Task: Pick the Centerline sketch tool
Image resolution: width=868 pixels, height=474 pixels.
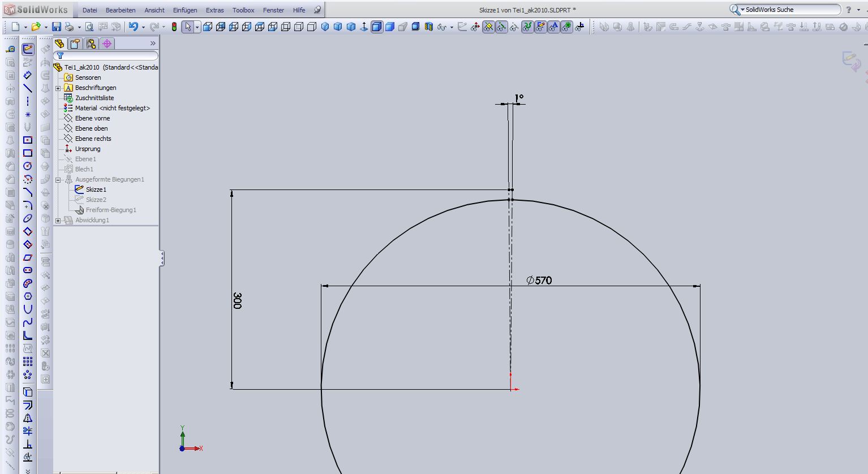Action: point(28,101)
